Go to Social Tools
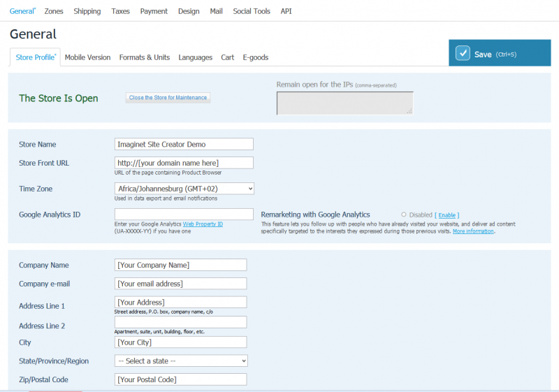This screenshot has height=392, width=559. coord(252,11)
